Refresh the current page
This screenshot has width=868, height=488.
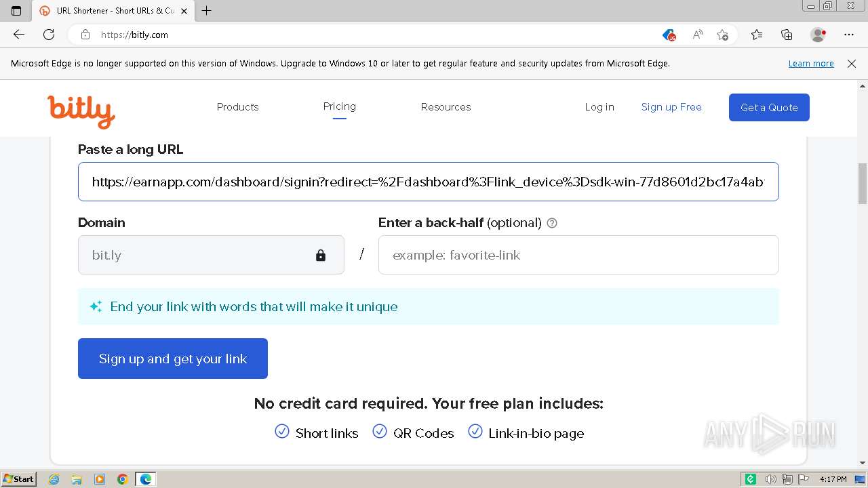(49, 35)
